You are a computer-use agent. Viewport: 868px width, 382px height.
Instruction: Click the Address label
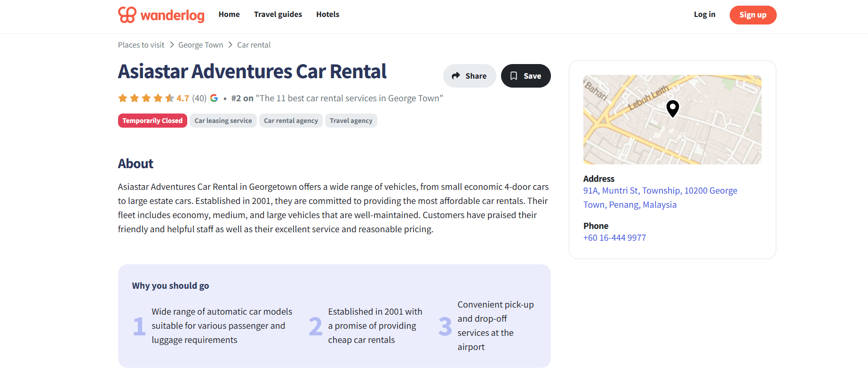[599, 179]
